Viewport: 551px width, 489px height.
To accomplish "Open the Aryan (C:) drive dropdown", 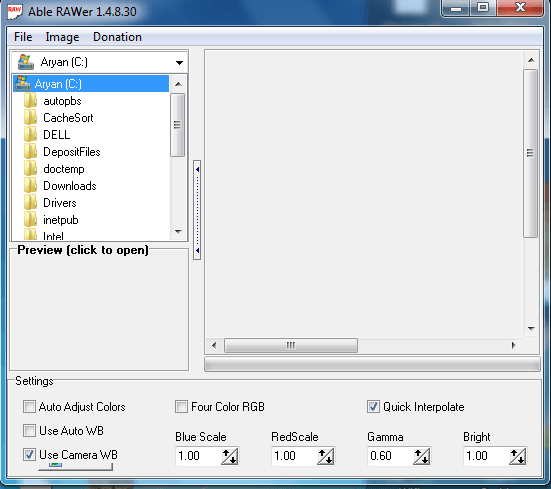I will click(180, 63).
